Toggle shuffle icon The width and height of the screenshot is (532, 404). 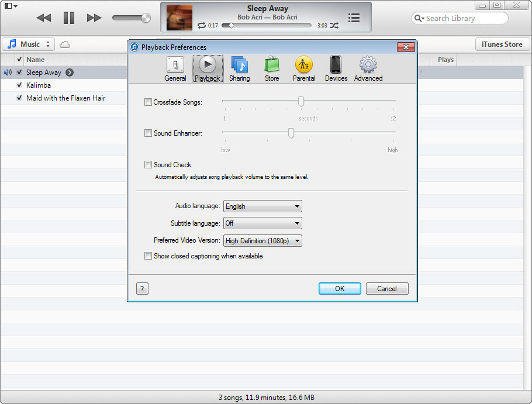334,26
